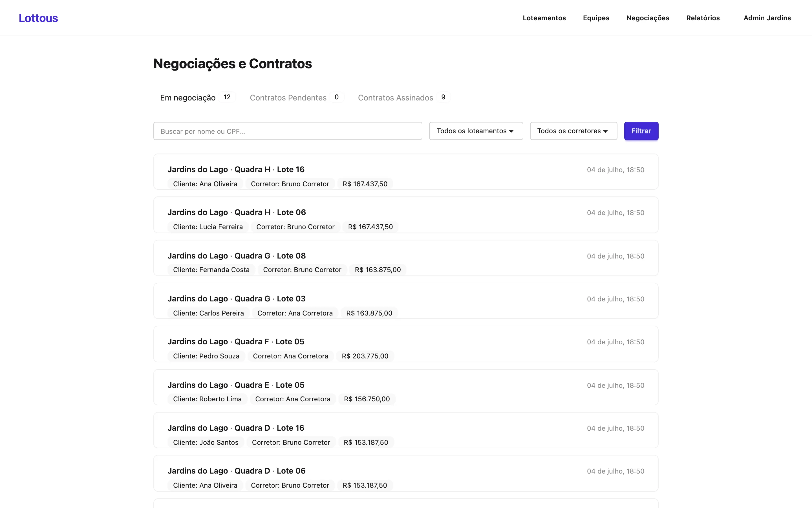Focus the Buscar por nome ou CPF field
Image resolution: width=812 pixels, height=508 pixels.
point(288,131)
